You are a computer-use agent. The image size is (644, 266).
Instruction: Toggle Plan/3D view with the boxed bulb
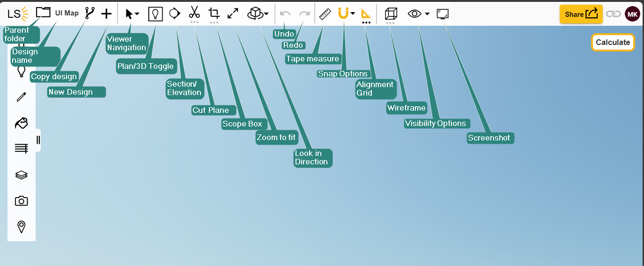[155, 14]
